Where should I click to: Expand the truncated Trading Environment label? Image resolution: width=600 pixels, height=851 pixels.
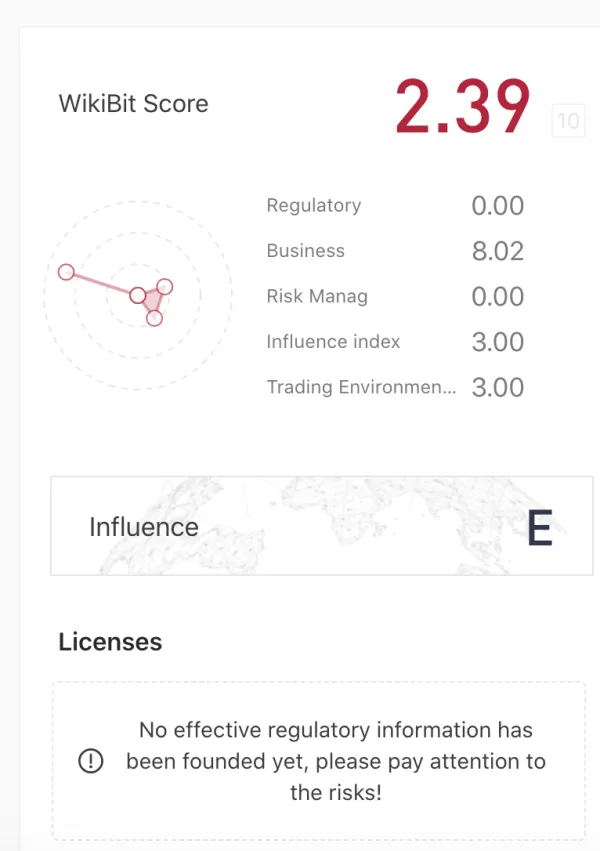(x=361, y=387)
